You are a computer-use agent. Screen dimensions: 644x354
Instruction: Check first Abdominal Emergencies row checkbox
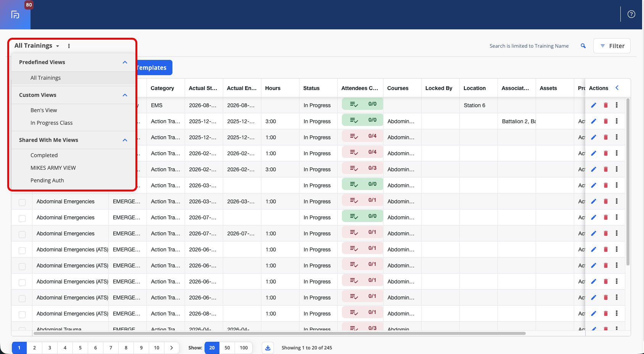click(x=22, y=202)
